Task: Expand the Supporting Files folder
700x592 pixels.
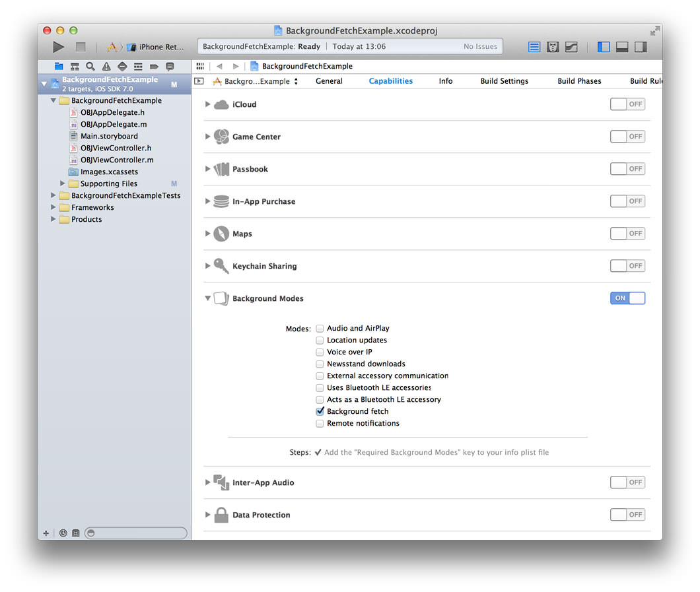Action: point(63,183)
